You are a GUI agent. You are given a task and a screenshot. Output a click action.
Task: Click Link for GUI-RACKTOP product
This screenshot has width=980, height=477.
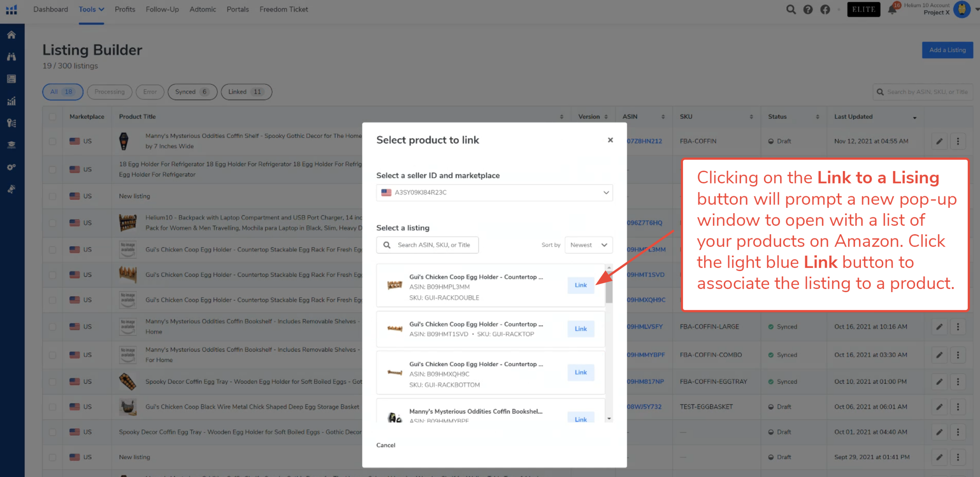[580, 329]
